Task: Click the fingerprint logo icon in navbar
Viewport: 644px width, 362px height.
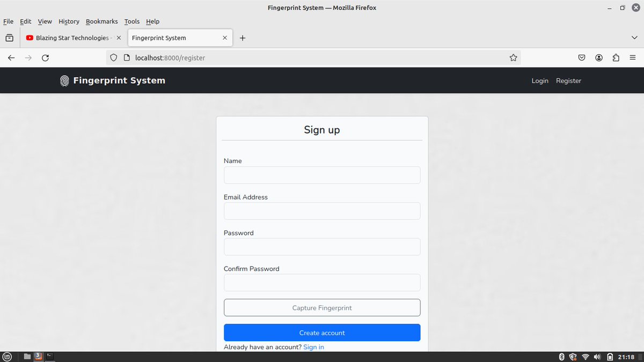Action: pyautogui.click(x=64, y=81)
